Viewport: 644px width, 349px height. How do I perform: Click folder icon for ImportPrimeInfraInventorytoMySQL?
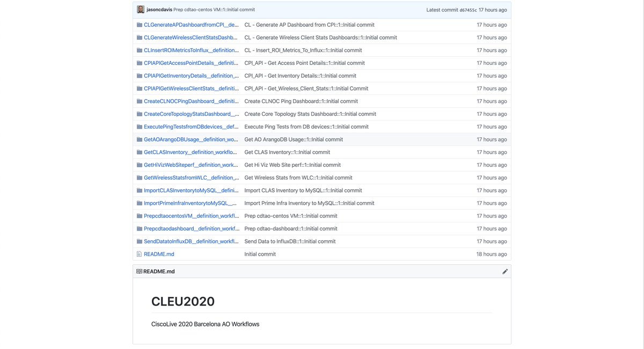140,203
